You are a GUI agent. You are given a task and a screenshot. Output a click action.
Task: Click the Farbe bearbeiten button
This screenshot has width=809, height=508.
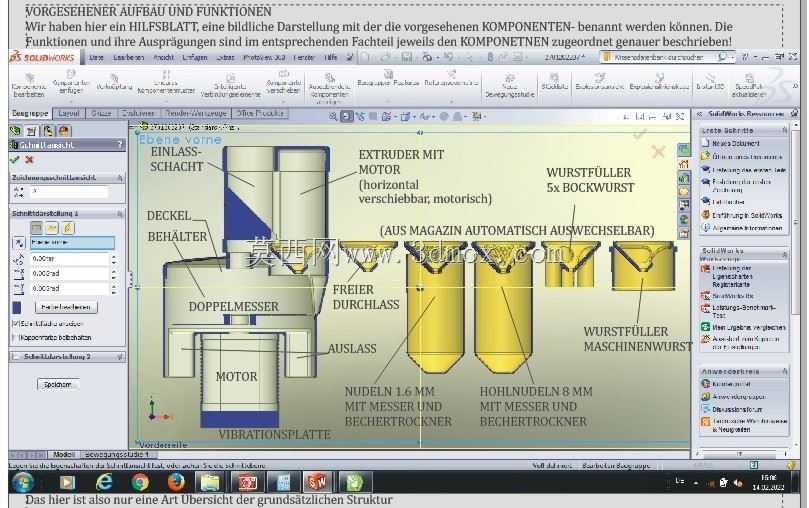click(x=66, y=307)
